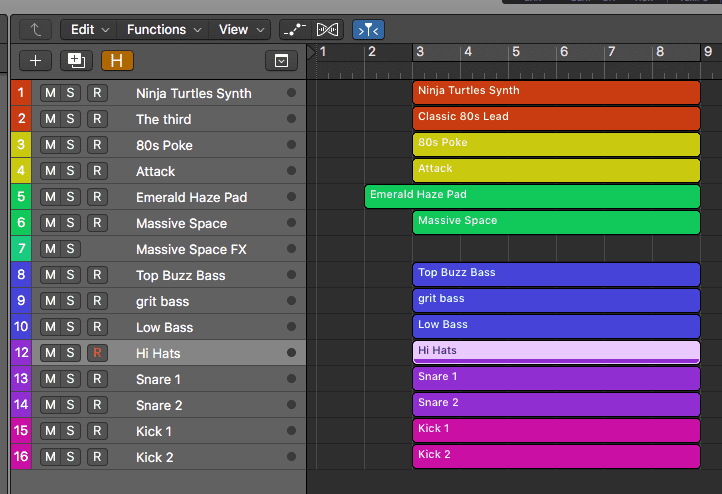Click the add new track plus button
This screenshot has height=494, width=722.
[x=36, y=60]
